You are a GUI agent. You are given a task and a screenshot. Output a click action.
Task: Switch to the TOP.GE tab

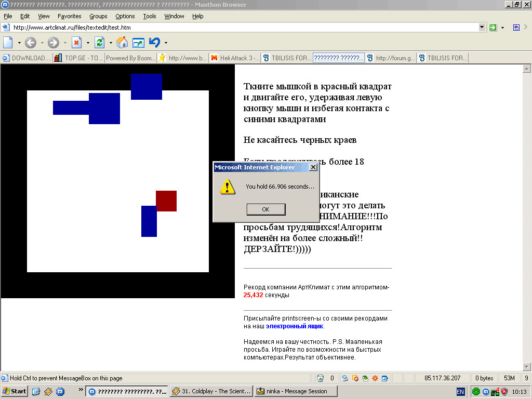(79, 58)
